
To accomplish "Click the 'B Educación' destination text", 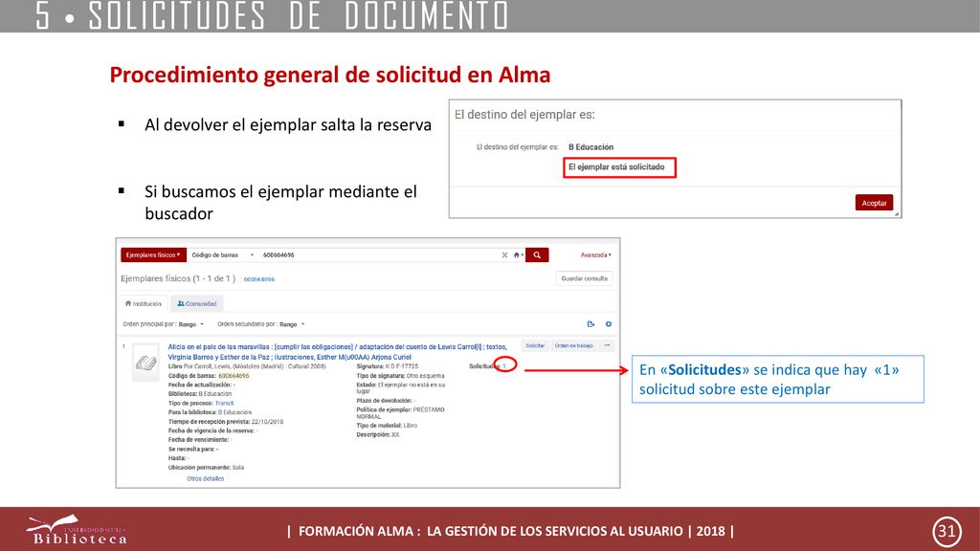I will [x=590, y=146].
